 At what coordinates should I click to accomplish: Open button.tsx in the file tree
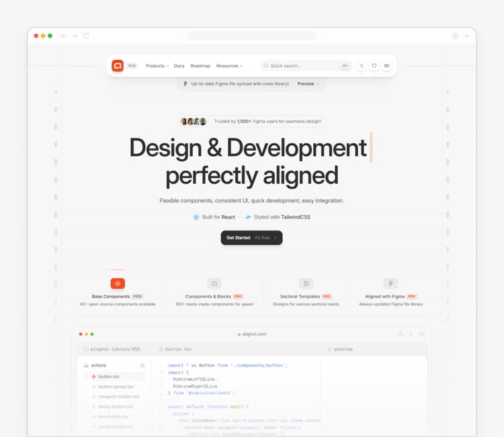[x=109, y=376]
